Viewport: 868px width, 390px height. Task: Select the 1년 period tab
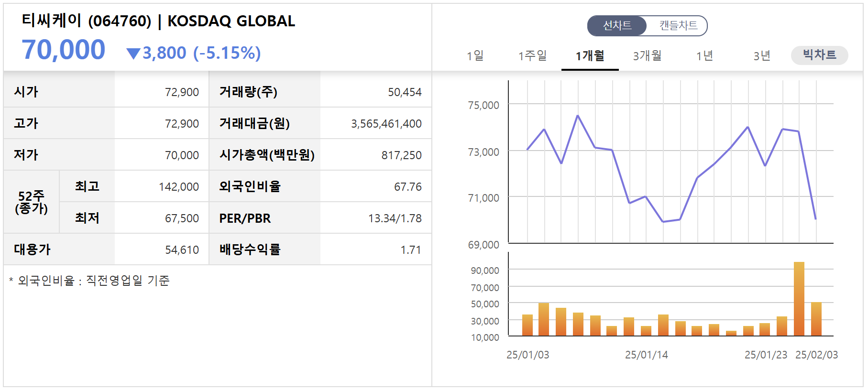704,56
